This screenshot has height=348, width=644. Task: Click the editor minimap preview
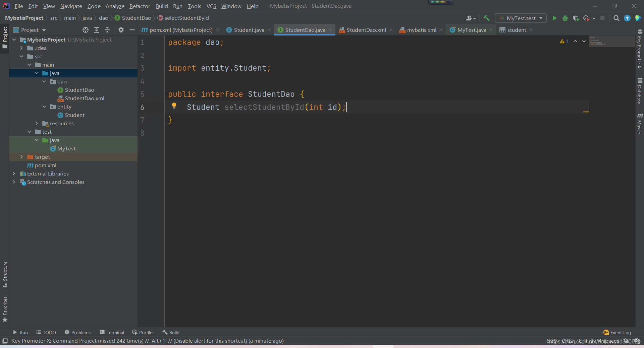[x=612, y=41]
